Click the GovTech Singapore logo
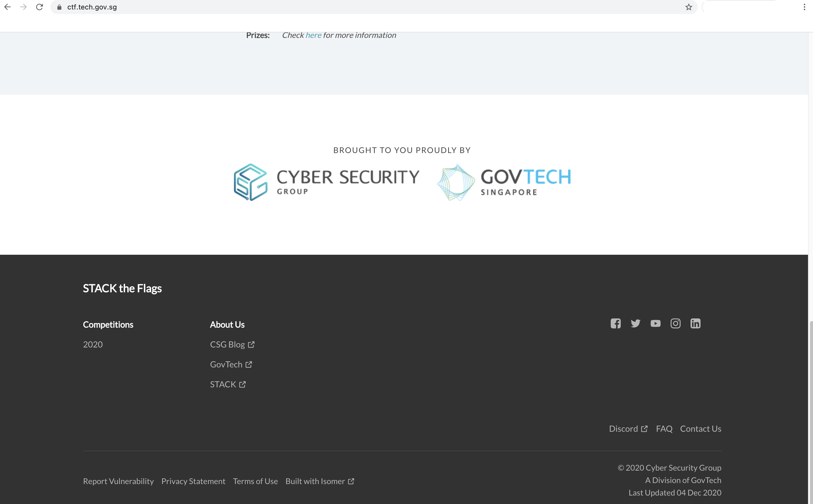The image size is (813, 504). point(504,182)
